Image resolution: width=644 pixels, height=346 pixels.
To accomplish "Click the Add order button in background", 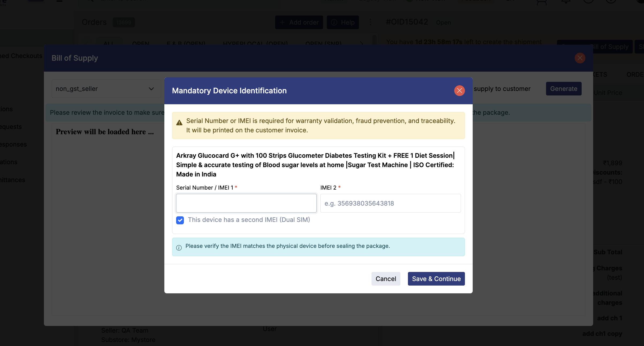I will tap(299, 22).
